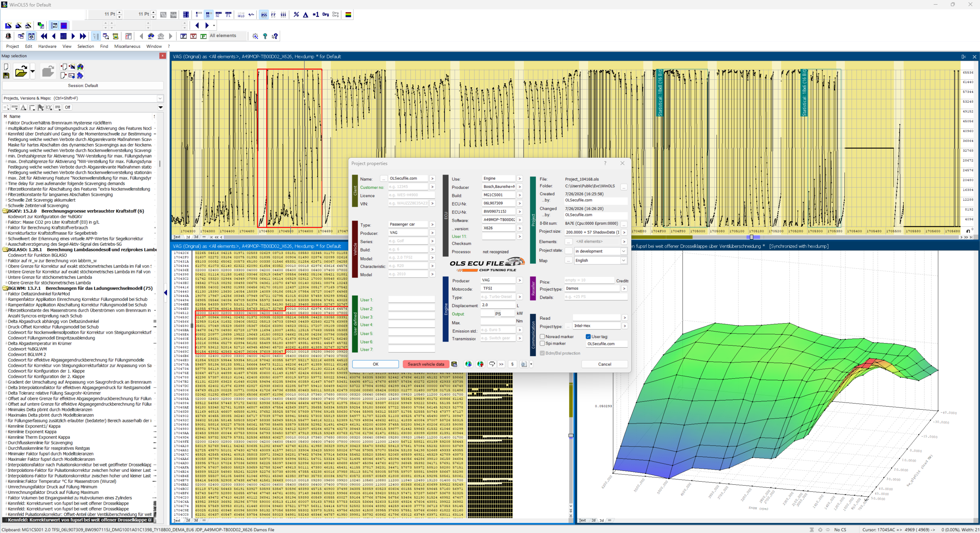Click the VIN input field
Screen dimensions: 980x533
click(x=408, y=203)
